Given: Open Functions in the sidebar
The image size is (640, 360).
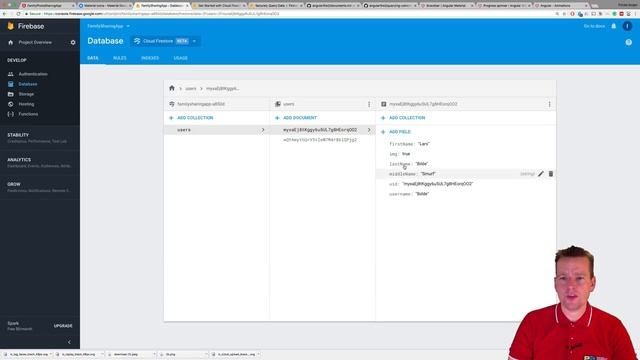Looking at the screenshot, I should (28, 114).
